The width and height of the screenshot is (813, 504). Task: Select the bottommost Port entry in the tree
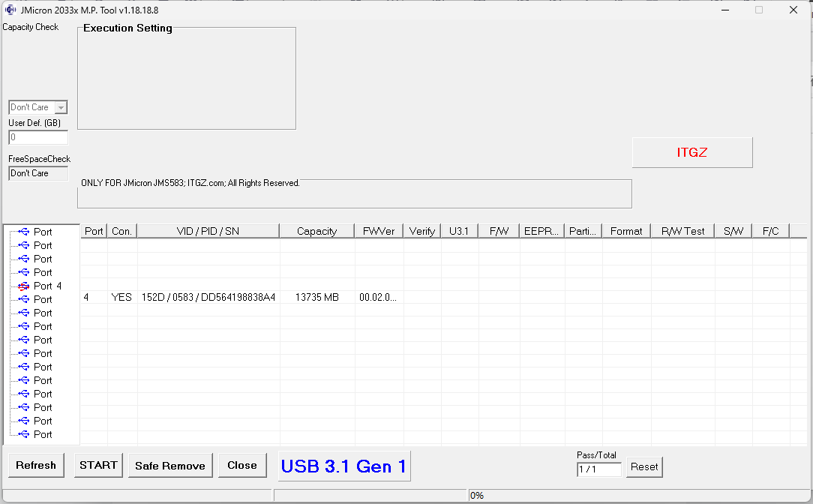(x=43, y=434)
